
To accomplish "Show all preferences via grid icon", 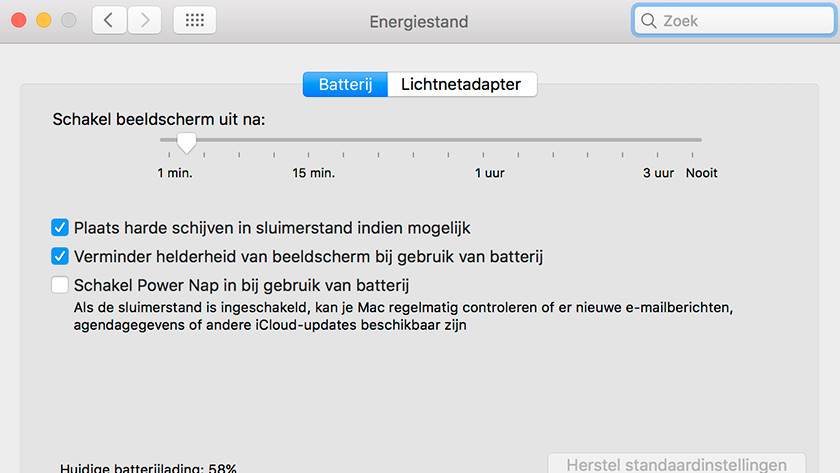I will click(194, 20).
